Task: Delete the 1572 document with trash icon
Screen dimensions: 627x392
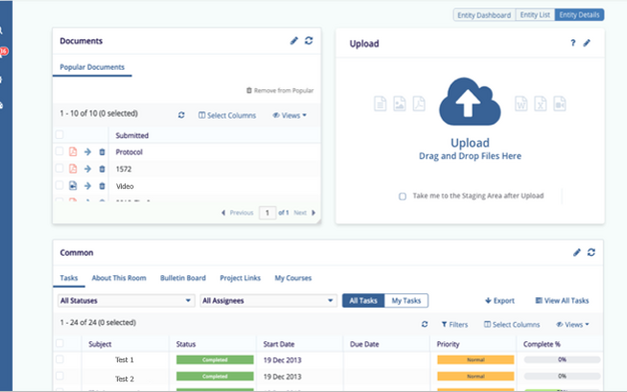Action: pyautogui.click(x=102, y=169)
